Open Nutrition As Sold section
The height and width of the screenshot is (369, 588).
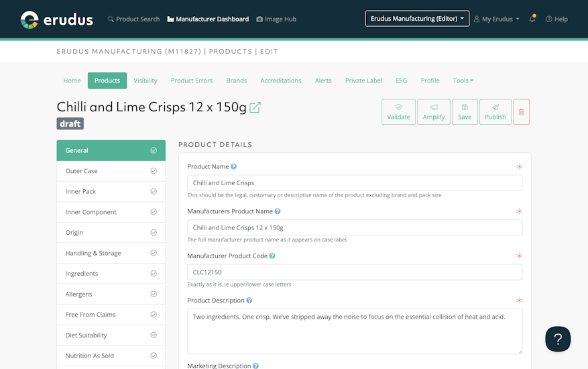[x=111, y=356]
